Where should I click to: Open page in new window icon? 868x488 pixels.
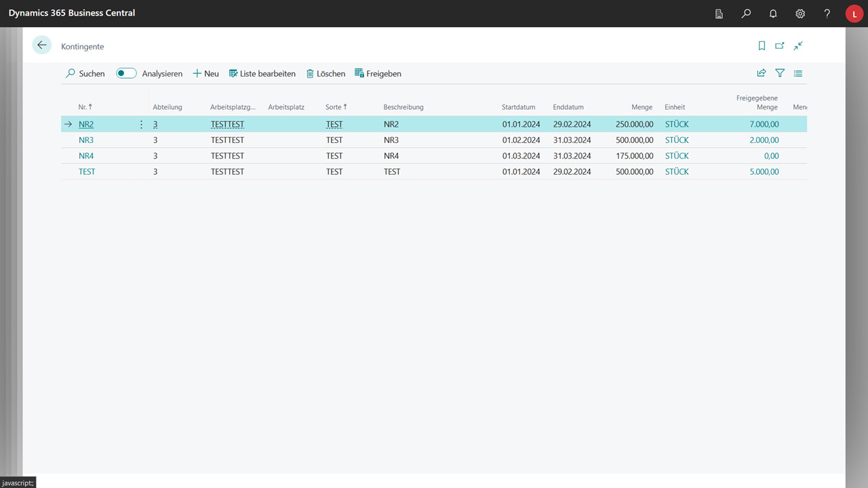tap(780, 45)
